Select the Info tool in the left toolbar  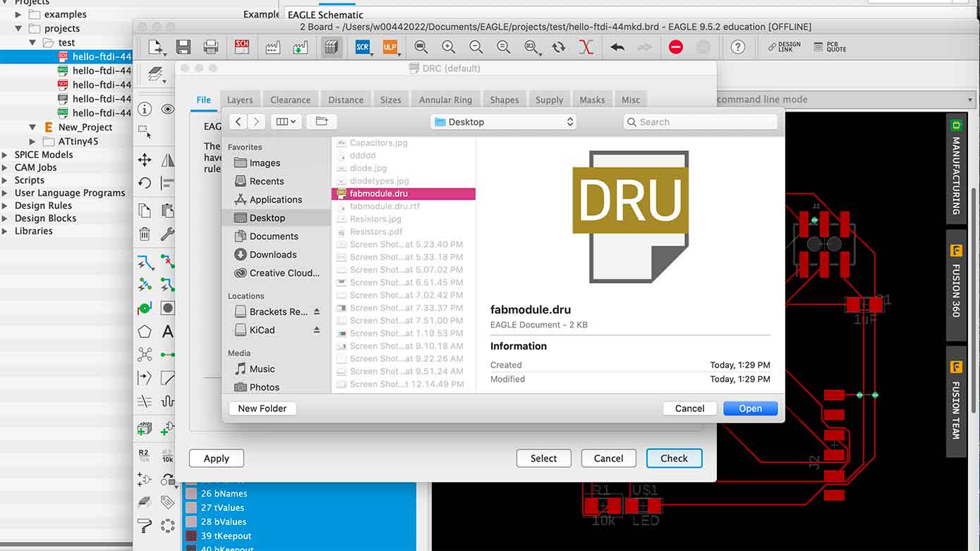tap(145, 109)
